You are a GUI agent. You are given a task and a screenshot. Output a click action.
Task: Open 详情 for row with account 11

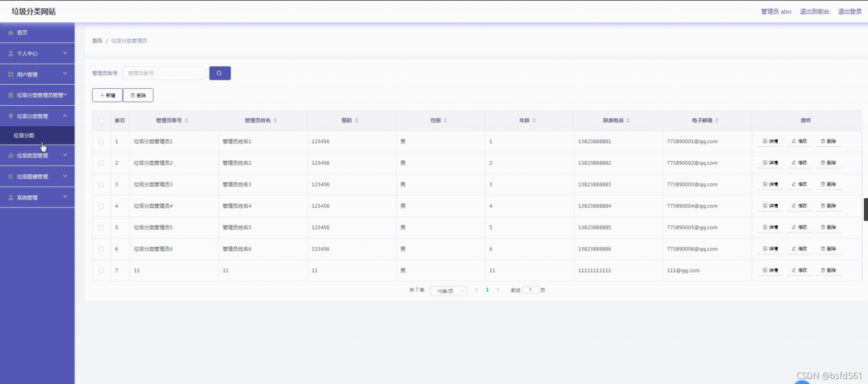(x=770, y=270)
